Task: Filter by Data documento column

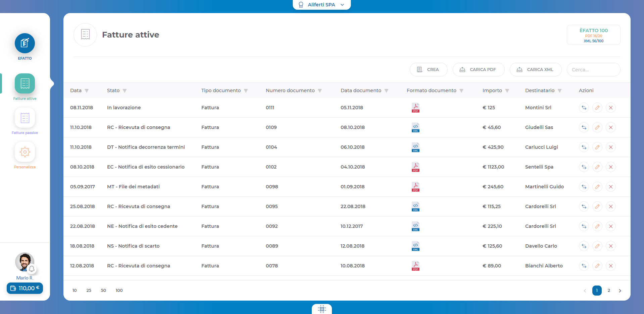Action: click(x=386, y=91)
